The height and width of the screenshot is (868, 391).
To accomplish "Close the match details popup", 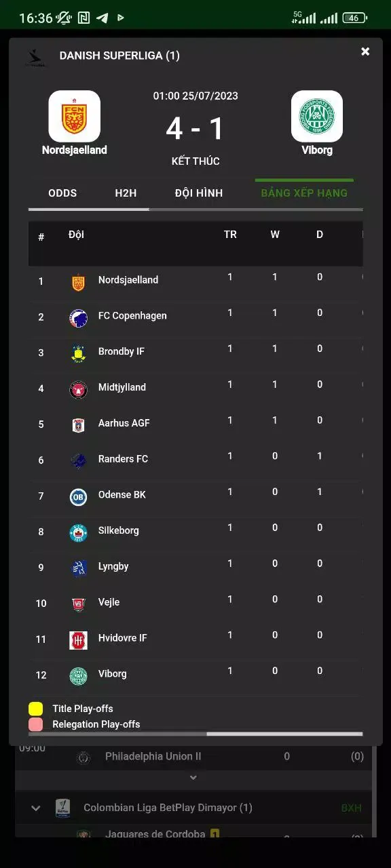I will tap(365, 52).
